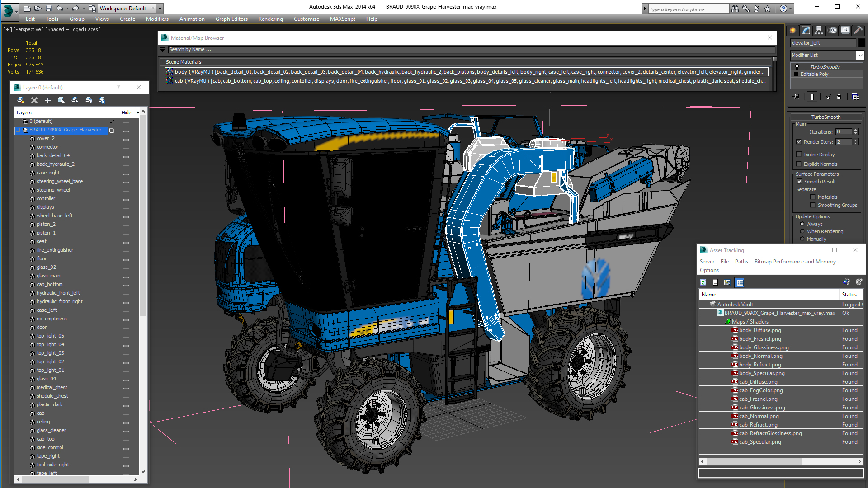Increase Render Iters spinner value
The height and width of the screenshot is (488, 868).
(x=855, y=140)
